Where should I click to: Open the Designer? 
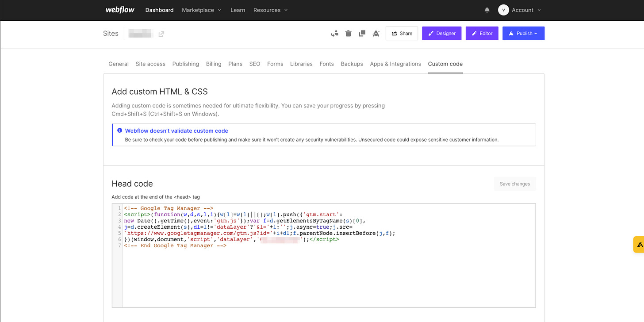[x=442, y=33]
